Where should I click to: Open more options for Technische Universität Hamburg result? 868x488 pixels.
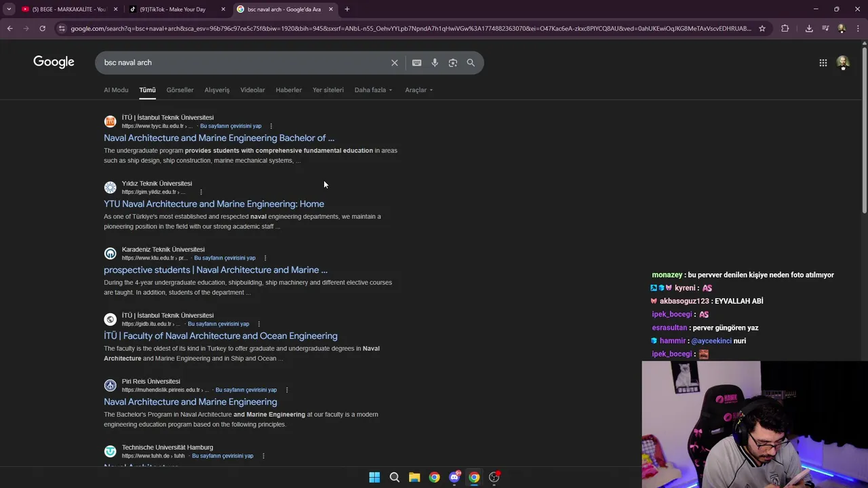(x=263, y=455)
